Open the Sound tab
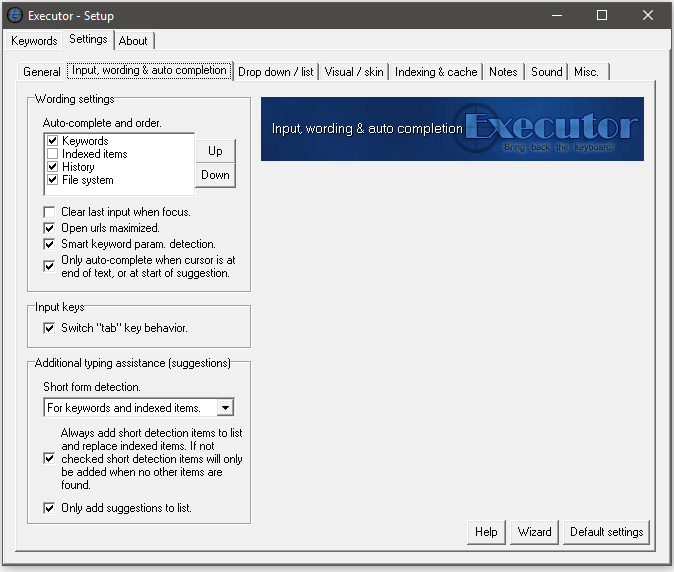This screenshot has height=572, width=674. pos(546,72)
